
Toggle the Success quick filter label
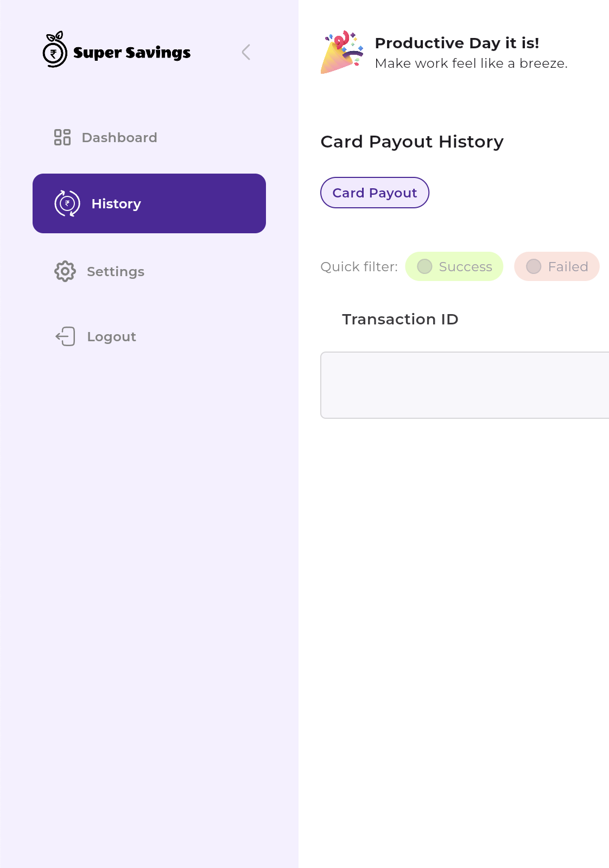tap(465, 266)
